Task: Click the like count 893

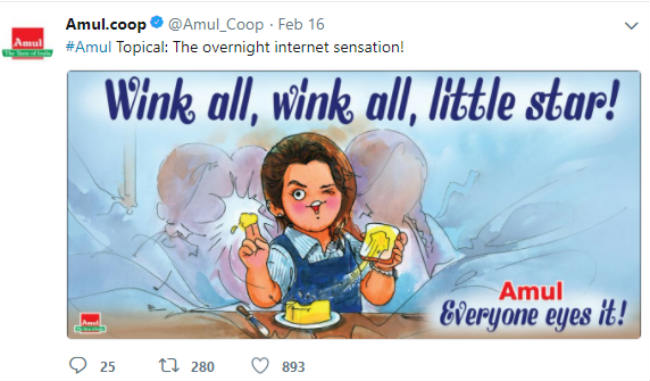Action: [293, 367]
